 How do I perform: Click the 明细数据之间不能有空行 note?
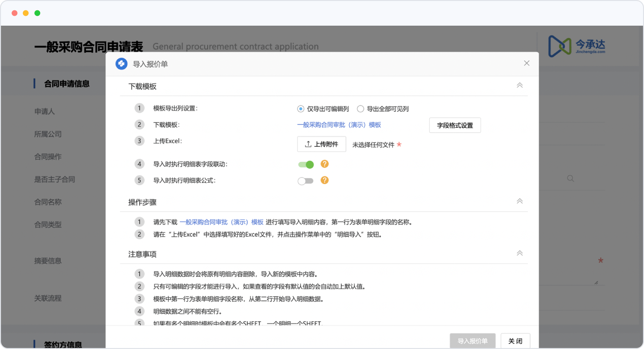(187, 312)
